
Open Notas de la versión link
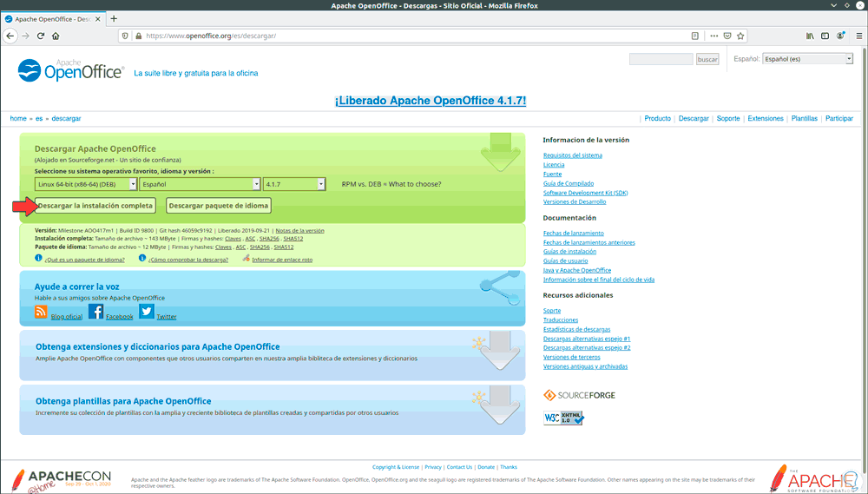300,230
